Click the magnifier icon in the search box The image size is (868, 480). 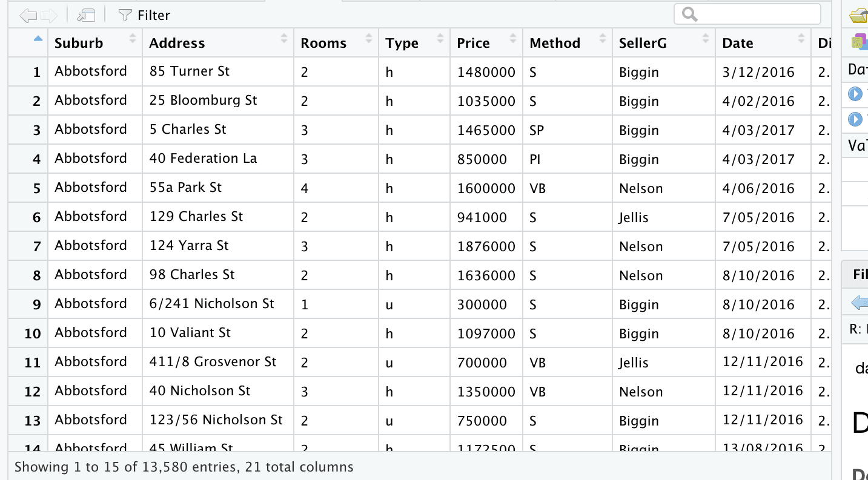(x=689, y=15)
